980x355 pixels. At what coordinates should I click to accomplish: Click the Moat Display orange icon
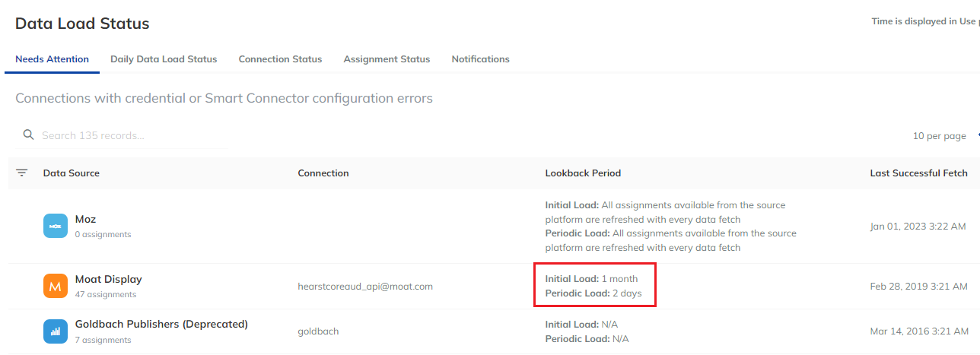pos(56,287)
